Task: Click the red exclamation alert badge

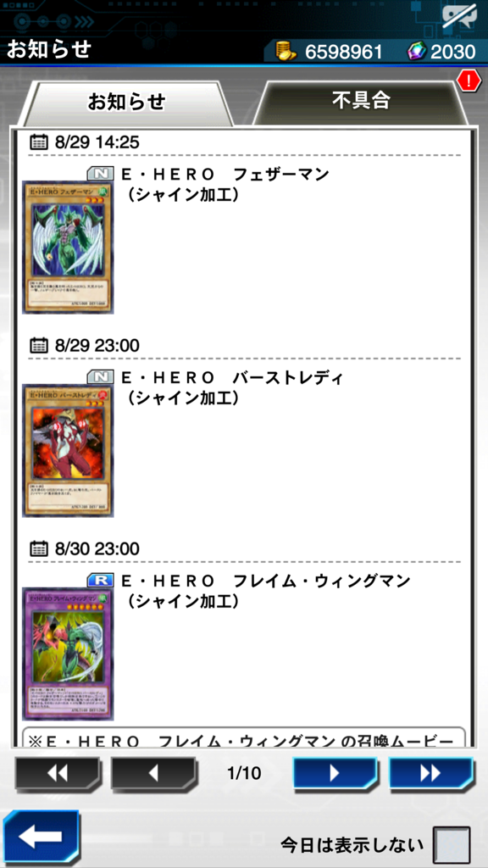Action: 469,82
